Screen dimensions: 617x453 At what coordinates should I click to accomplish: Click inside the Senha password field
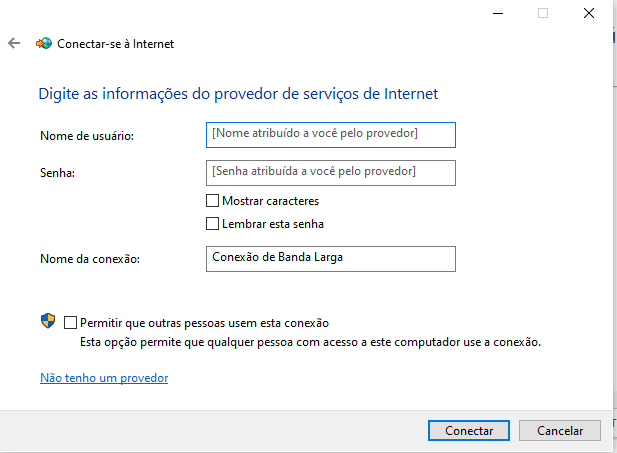click(x=331, y=173)
